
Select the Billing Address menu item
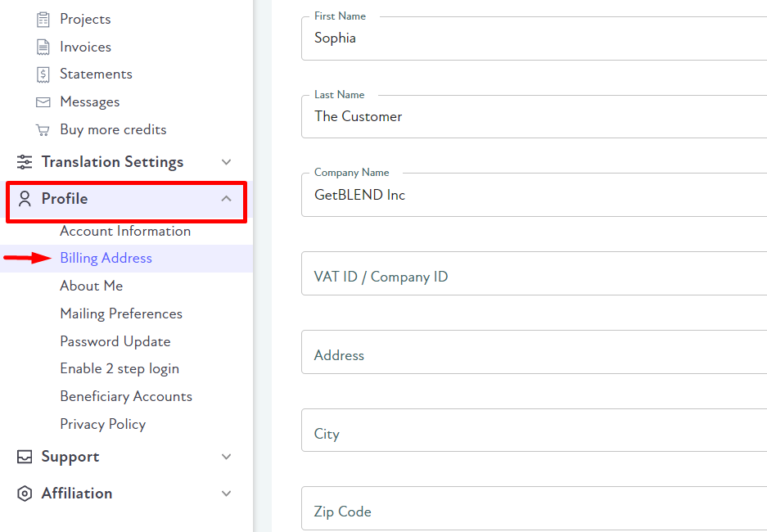[x=127, y=258]
